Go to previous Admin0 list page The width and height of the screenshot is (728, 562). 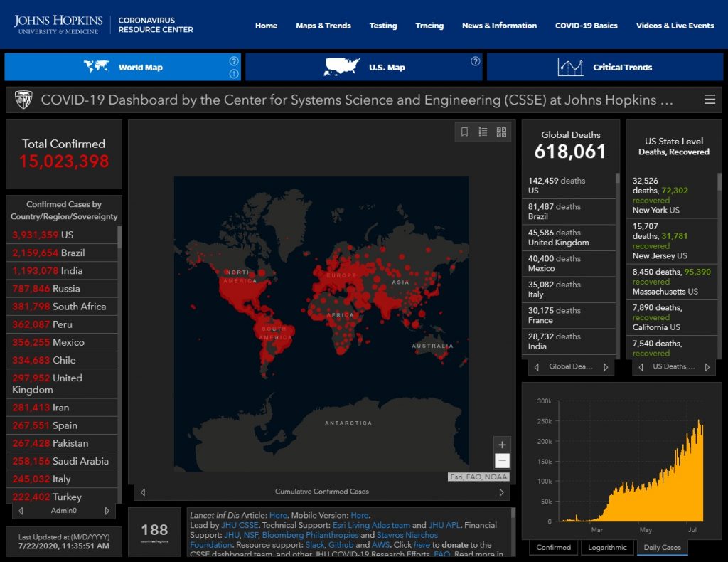[x=21, y=511]
